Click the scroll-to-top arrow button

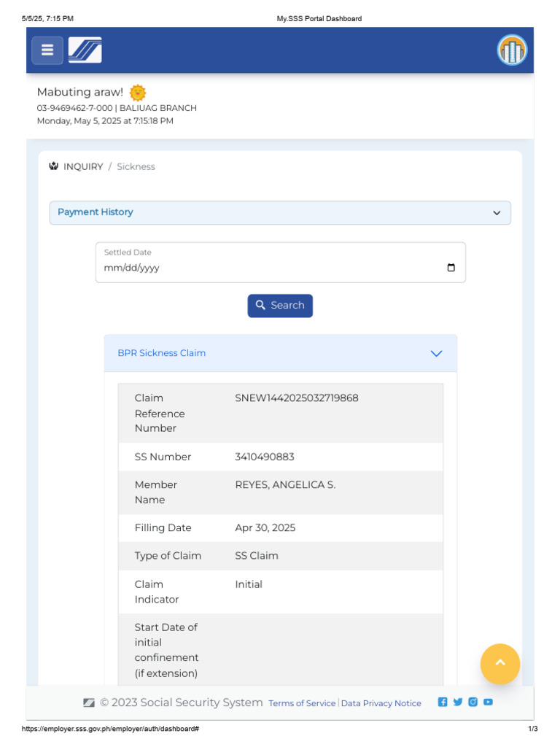tap(500, 663)
